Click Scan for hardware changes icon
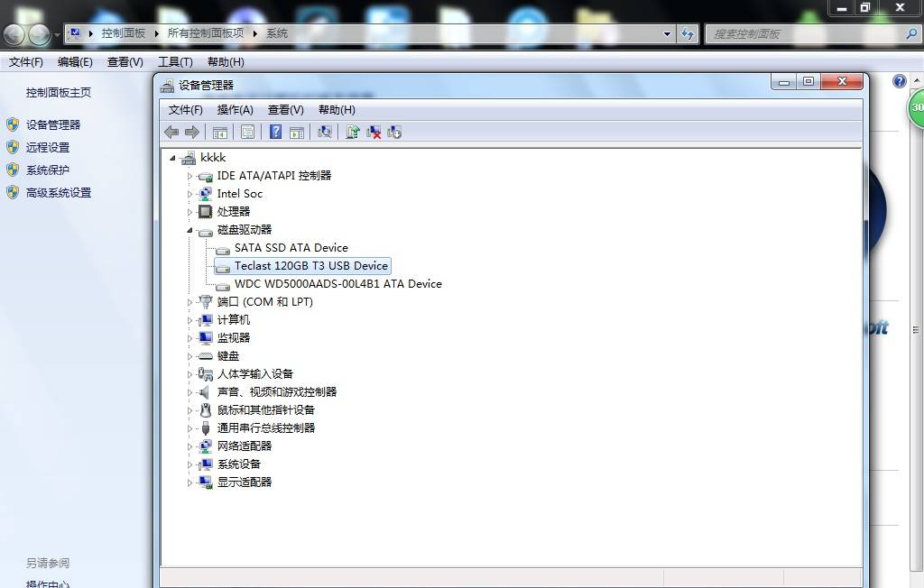 [325, 132]
